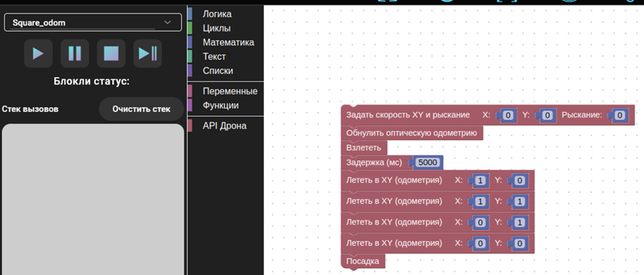Select the Посадка block
The height and width of the screenshot is (275, 644).
click(363, 261)
